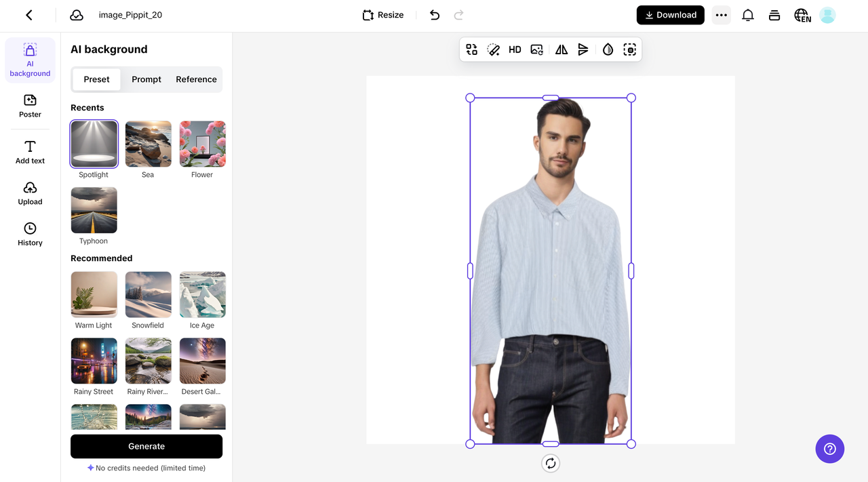This screenshot has height=482, width=868.
Task: Click the undo arrow
Action: point(435,15)
